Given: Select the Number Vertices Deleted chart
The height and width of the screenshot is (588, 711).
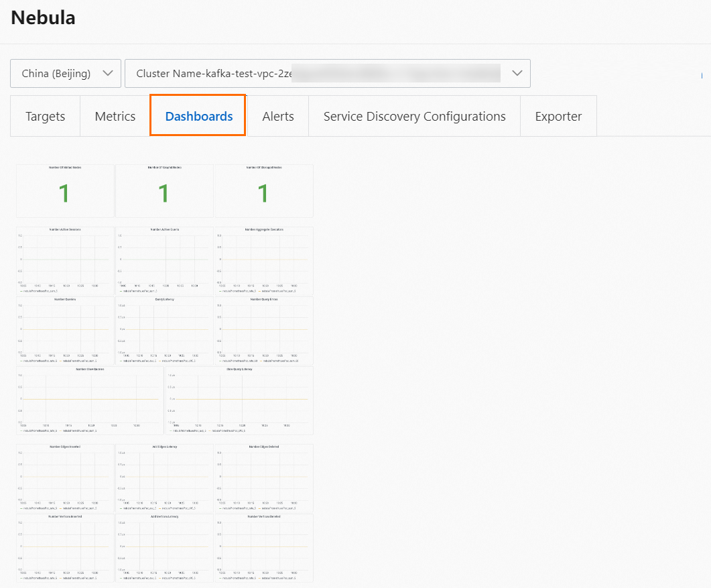Looking at the screenshot, I should 264,548.
